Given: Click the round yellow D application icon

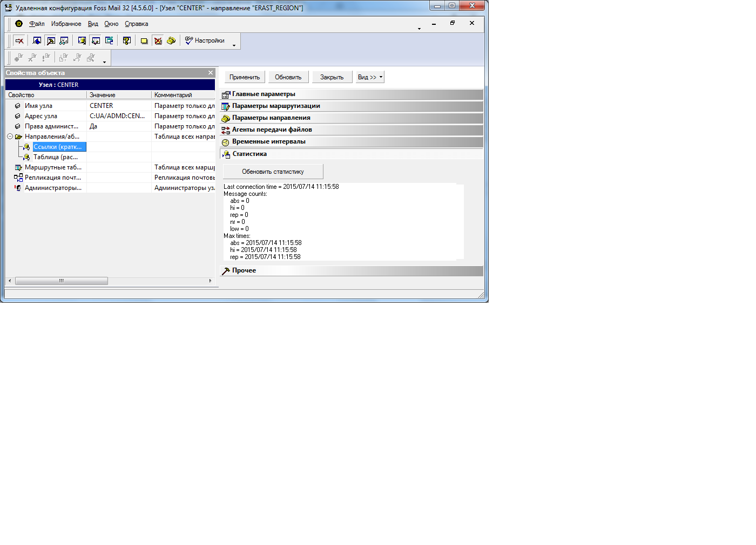Looking at the screenshot, I should [19, 24].
